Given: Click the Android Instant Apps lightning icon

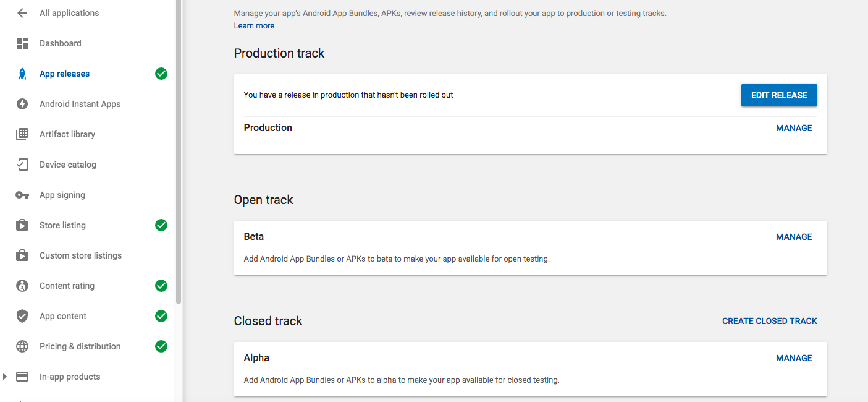Looking at the screenshot, I should (x=22, y=104).
